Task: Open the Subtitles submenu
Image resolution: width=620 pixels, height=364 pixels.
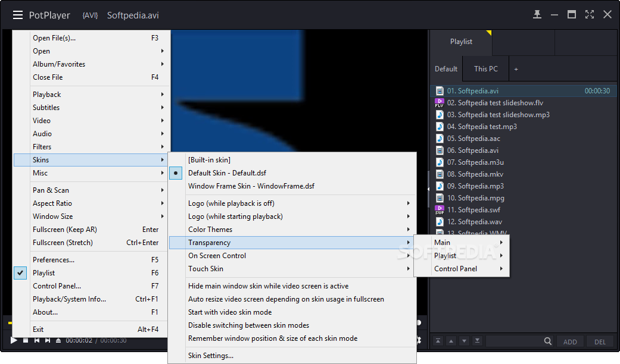Action: (x=92, y=108)
